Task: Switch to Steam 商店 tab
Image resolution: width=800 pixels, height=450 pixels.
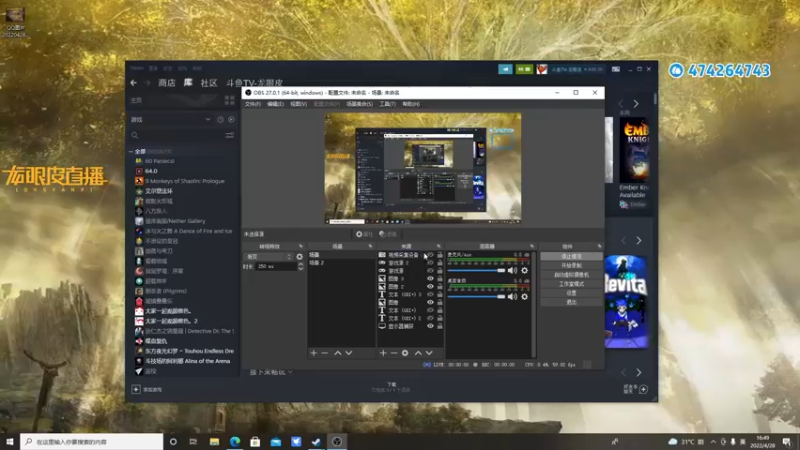Action: click(166, 83)
